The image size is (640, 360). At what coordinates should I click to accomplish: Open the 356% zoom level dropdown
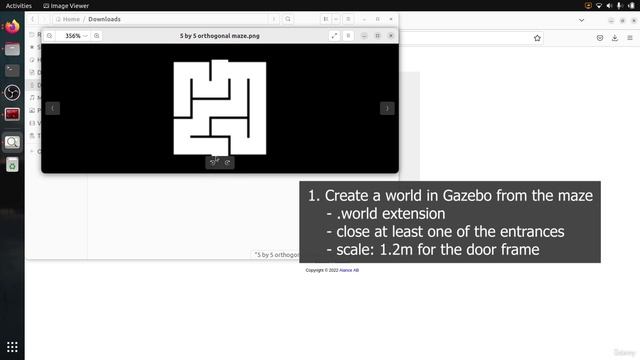click(x=76, y=36)
